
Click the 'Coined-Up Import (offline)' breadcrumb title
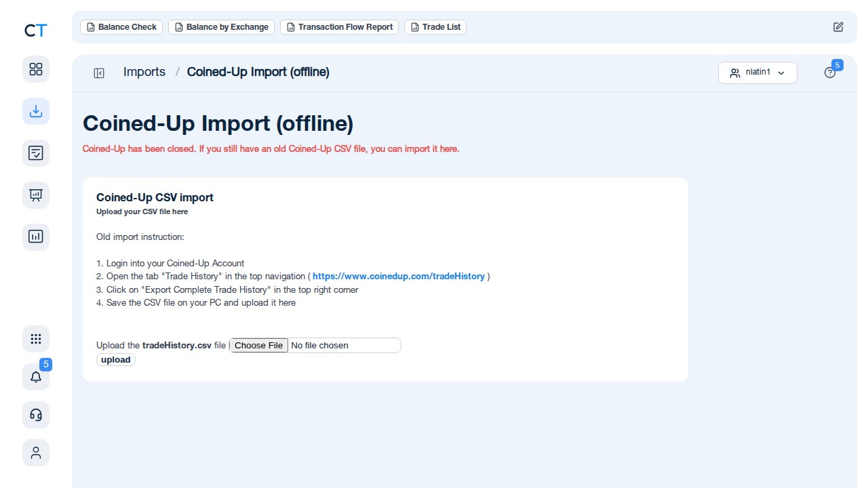pos(258,72)
